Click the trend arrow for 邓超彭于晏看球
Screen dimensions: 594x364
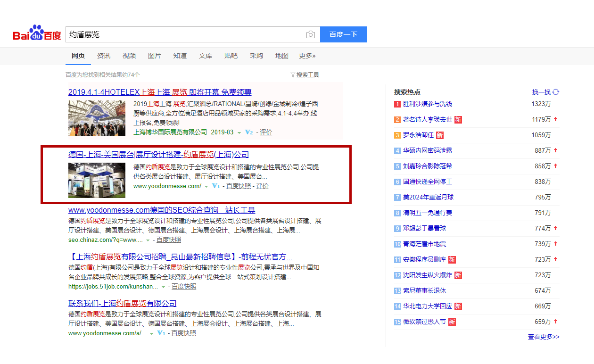tap(556, 228)
